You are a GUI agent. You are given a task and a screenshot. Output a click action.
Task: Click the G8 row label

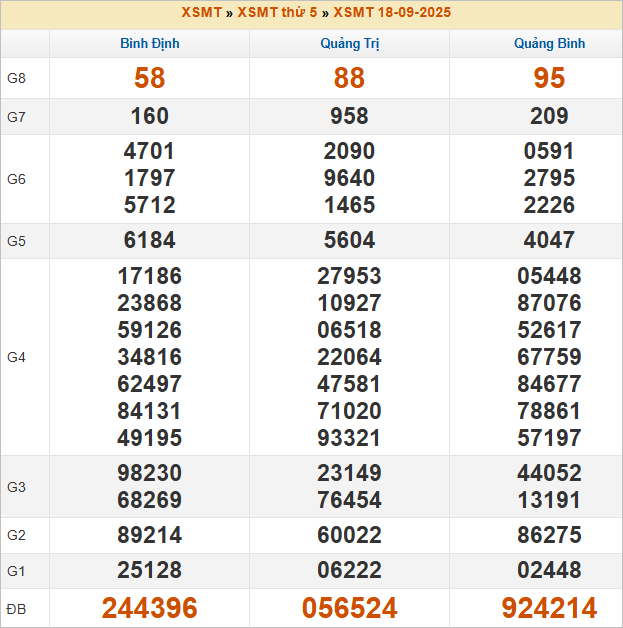pyautogui.click(x=16, y=78)
